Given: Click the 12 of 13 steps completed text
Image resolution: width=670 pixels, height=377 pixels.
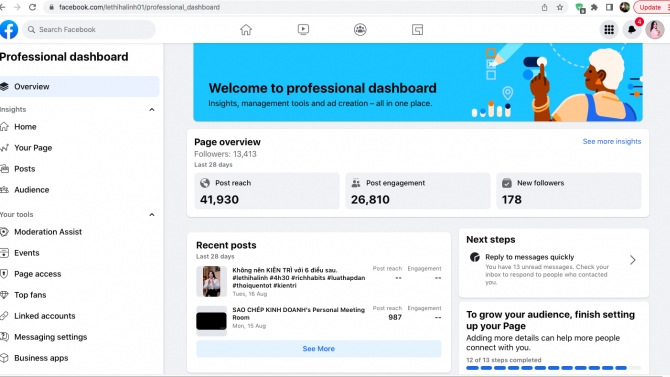Looking at the screenshot, I should point(503,360).
